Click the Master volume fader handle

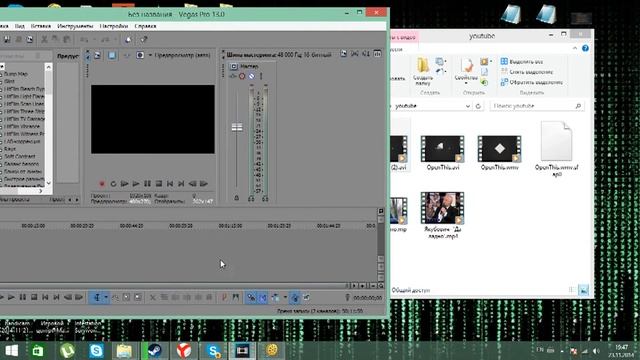coord(237,127)
